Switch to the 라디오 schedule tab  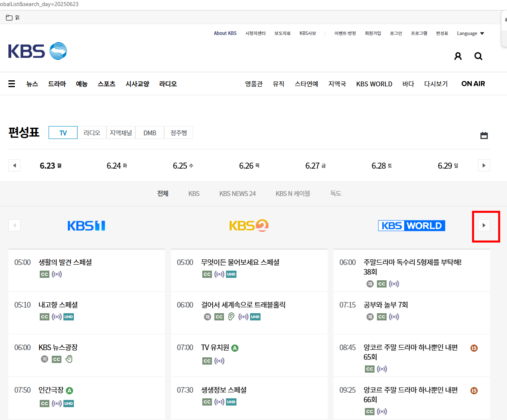pyautogui.click(x=92, y=133)
